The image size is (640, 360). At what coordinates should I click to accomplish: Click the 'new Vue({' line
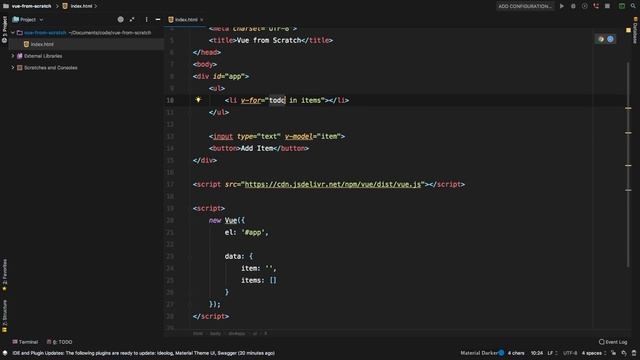click(x=227, y=220)
